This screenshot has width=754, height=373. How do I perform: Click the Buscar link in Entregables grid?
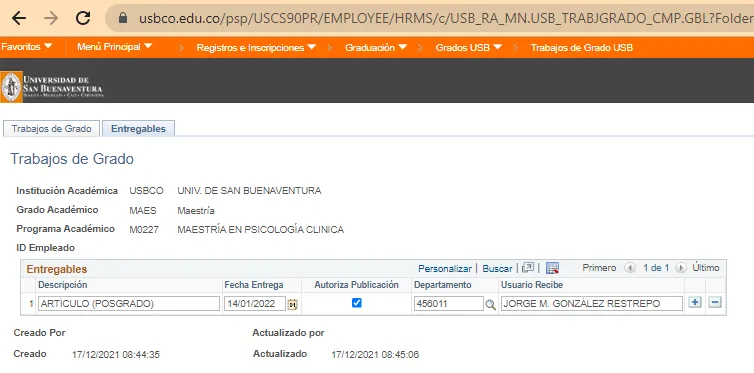(x=497, y=268)
